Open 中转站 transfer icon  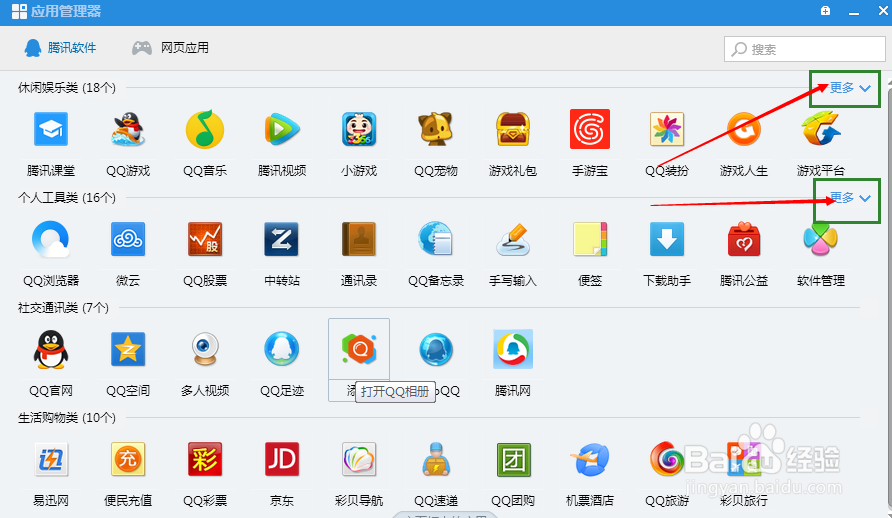click(282, 239)
